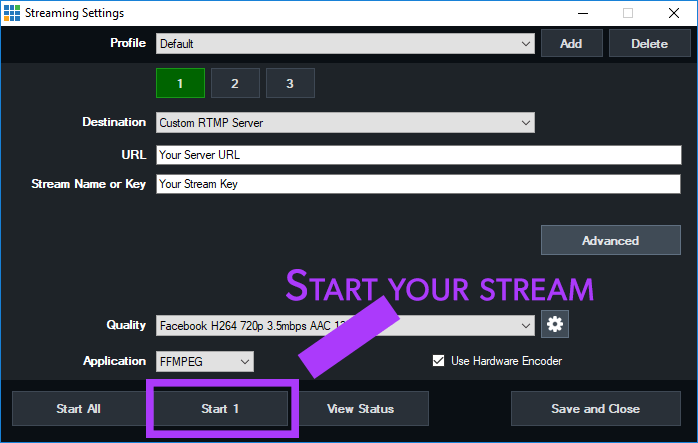Click the vMix window icon in title bar
The width and height of the screenshot is (698, 443).
(12, 13)
